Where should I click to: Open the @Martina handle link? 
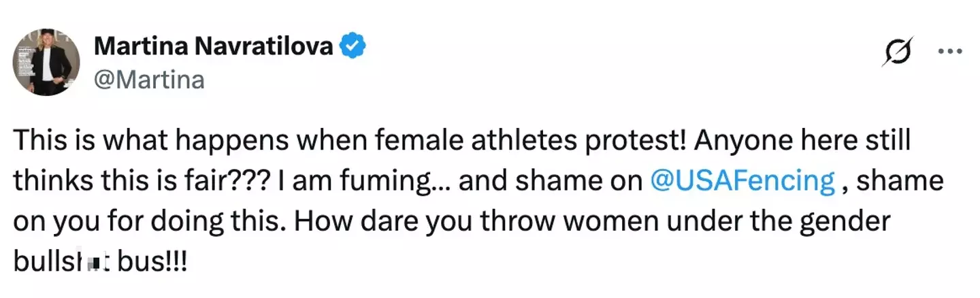pyautogui.click(x=148, y=80)
